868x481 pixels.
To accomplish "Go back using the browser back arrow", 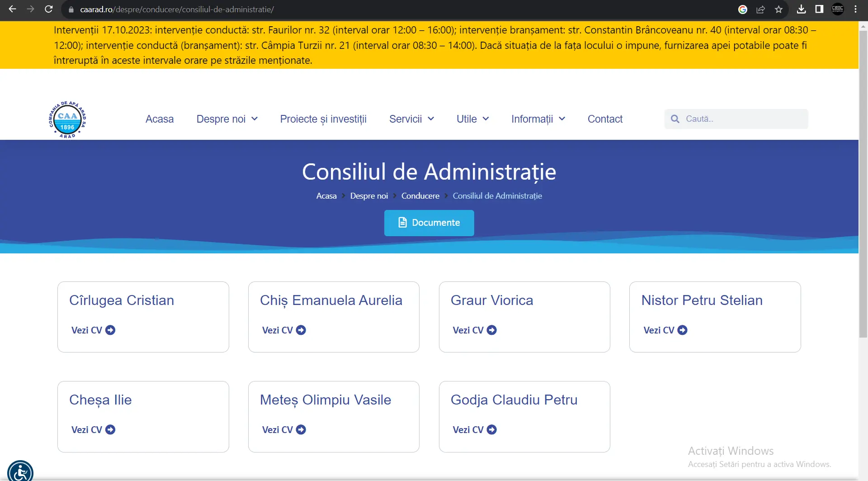I will (12, 9).
